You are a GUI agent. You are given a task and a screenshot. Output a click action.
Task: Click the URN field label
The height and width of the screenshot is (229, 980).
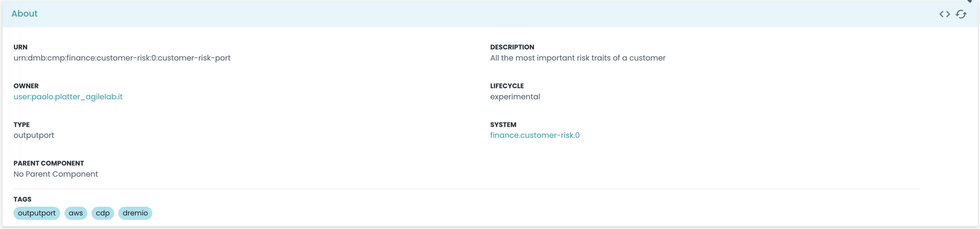[21, 47]
